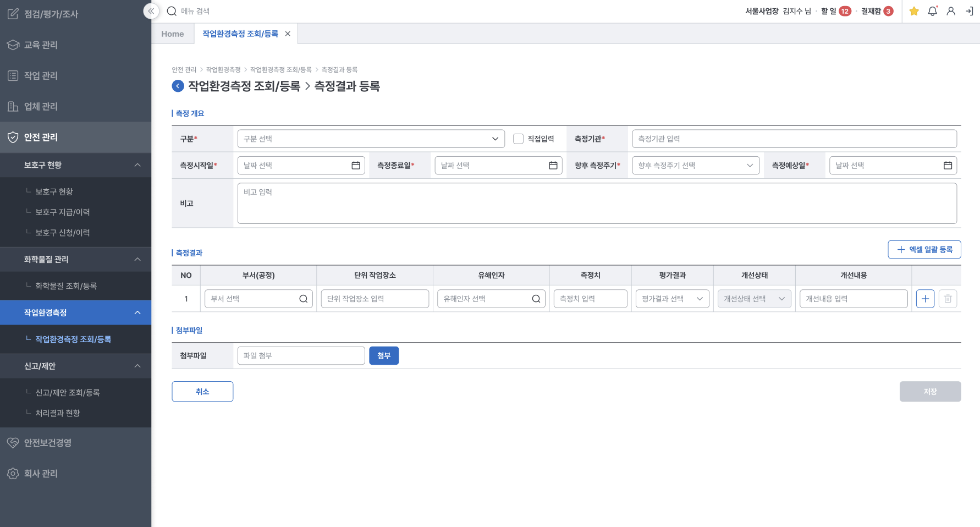Screen dimensions: 980x527
Task: Click the favorites star icon
Action: pyautogui.click(x=914, y=11)
